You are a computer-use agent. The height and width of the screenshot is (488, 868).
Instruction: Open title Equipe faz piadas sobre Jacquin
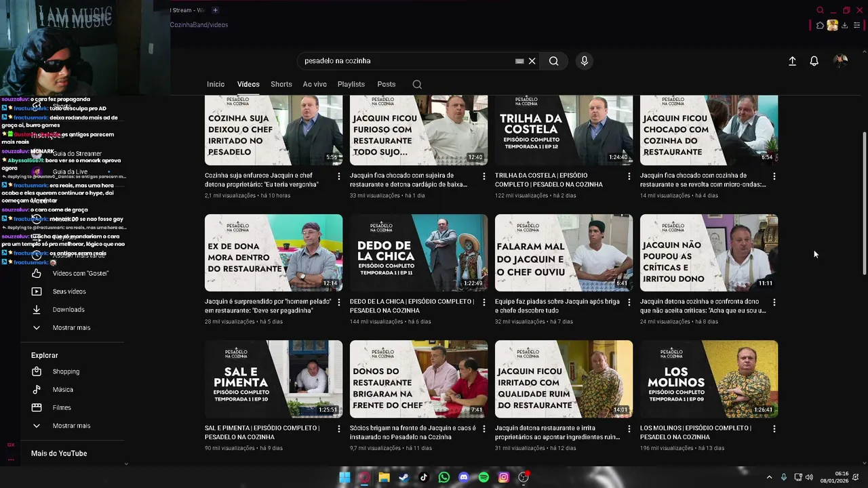pyautogui.click(x=557, y=306)
